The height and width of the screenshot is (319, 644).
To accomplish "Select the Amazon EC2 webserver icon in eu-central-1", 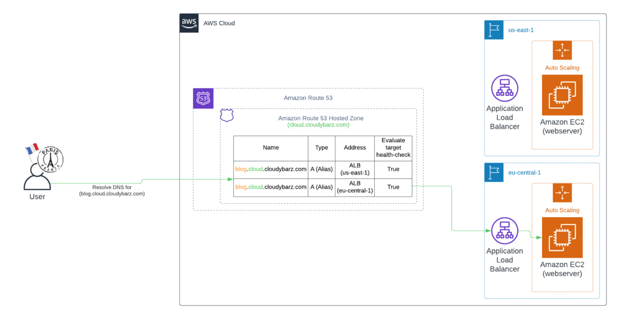I will pos(562,237).
